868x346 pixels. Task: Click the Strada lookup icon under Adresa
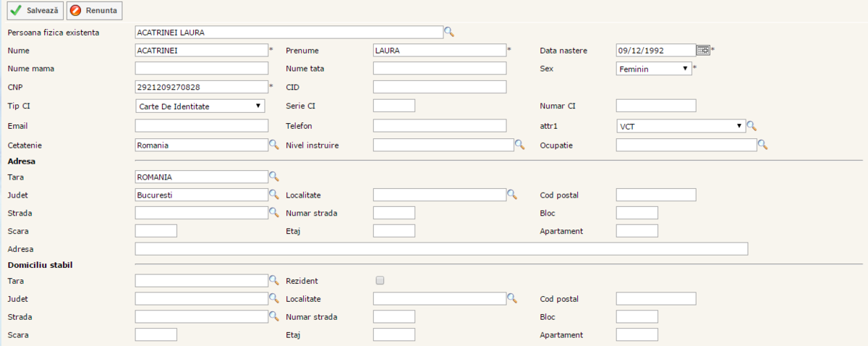click(274, 213)
